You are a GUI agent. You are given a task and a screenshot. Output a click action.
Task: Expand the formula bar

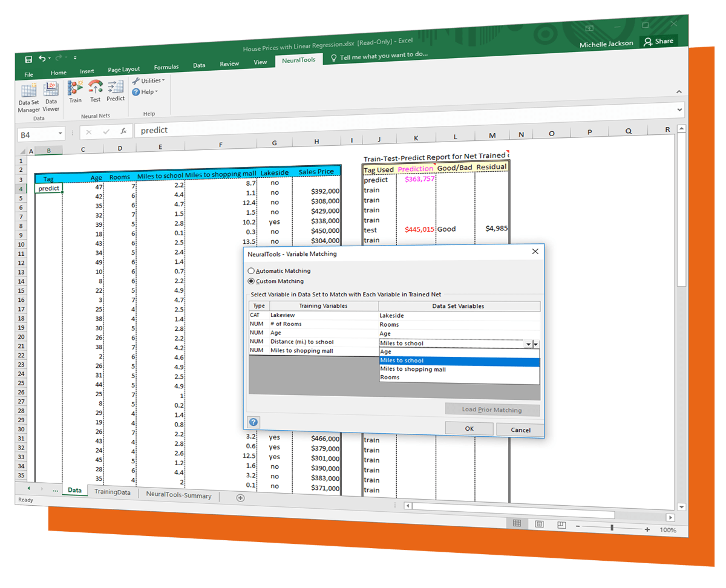[680, 110]
